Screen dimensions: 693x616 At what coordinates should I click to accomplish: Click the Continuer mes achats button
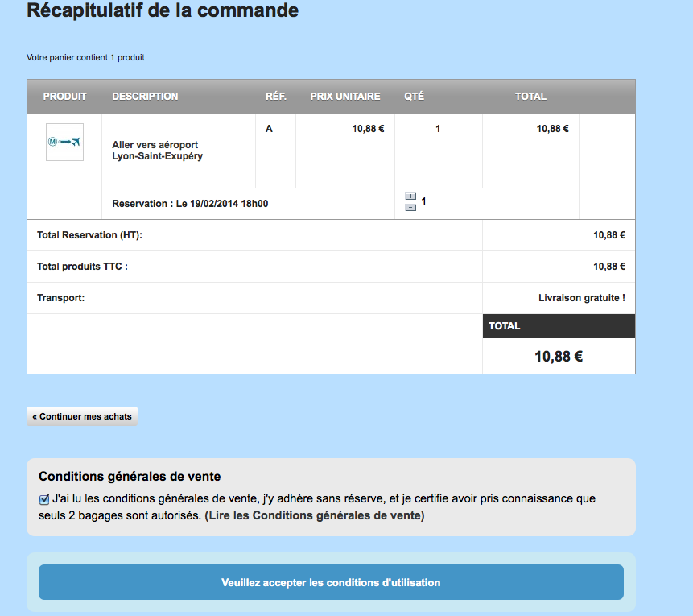tap(82, 416)
